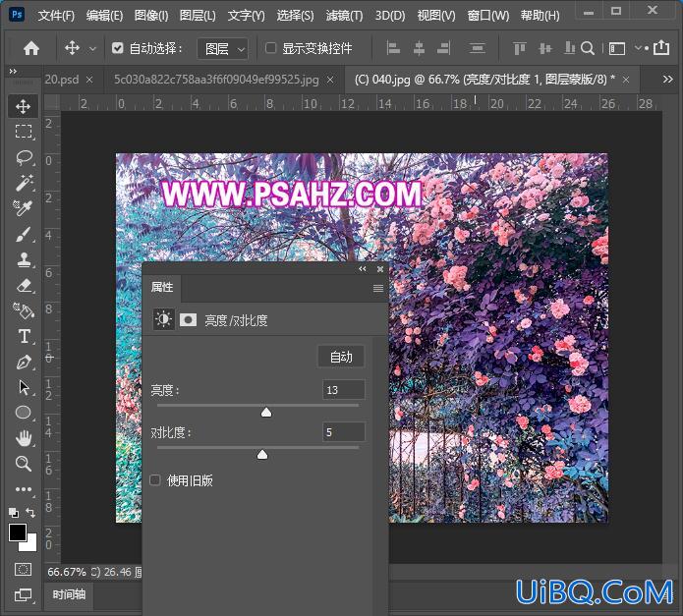
Task: Select the layer mask icon in Properties
Action: coord(188,320)
